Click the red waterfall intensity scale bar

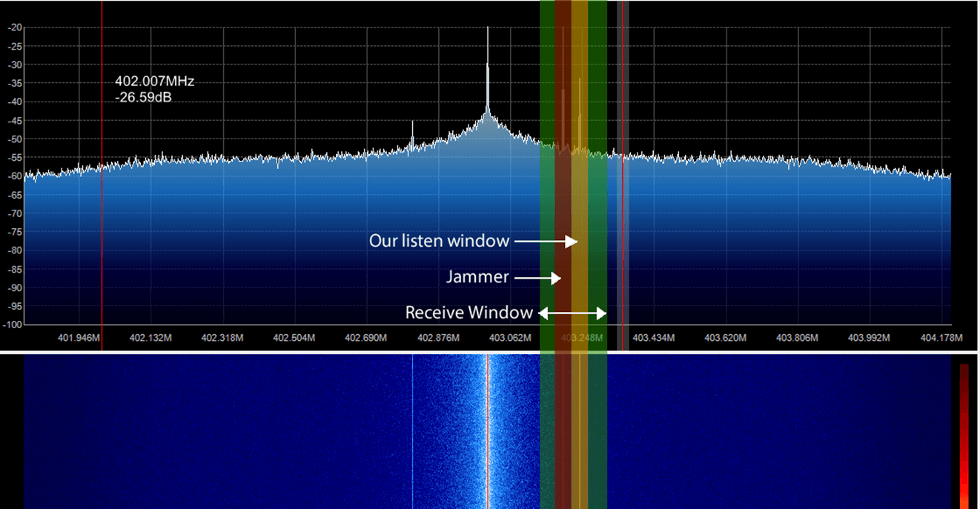tap(964, 436)
